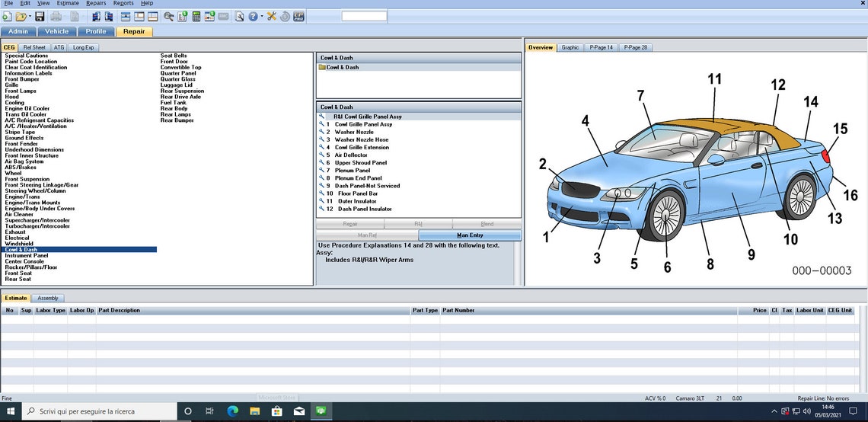Click callout number 9 on the car diagram
The image size is (868, 422).
pyautogui.click(x=752, y=254)
